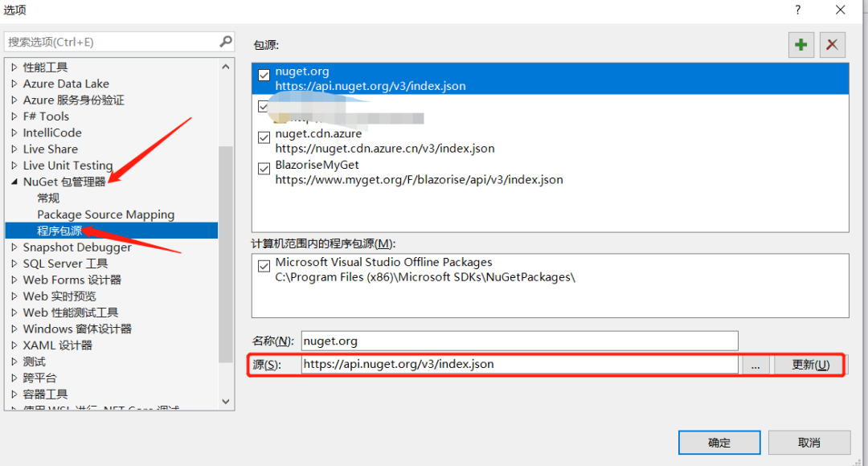The height and width of the screenshot is (466, 868).
Task: Expand the Web 实时预览 node
Action: [14, 296]
